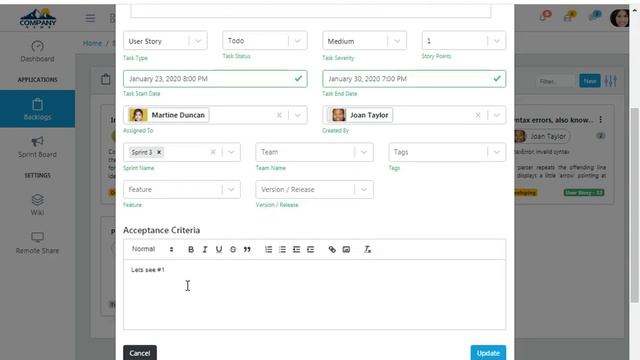This screenshot has height=360, width=640.
Task: Insert a bulleted list
Action: (x=282, y=249)
